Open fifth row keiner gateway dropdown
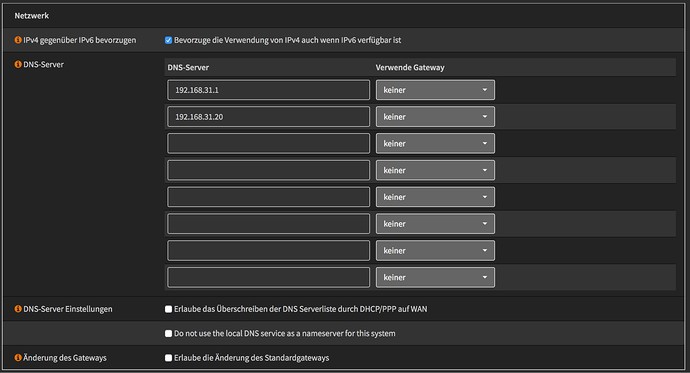The height and width of the screenshot is (373, 690). (435, 197)
